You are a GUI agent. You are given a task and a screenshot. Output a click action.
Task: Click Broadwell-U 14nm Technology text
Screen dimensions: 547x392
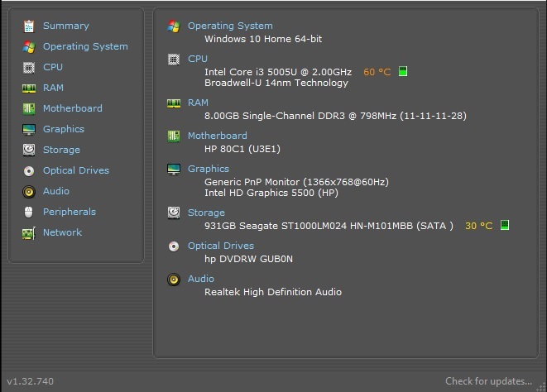coord(276,83)
